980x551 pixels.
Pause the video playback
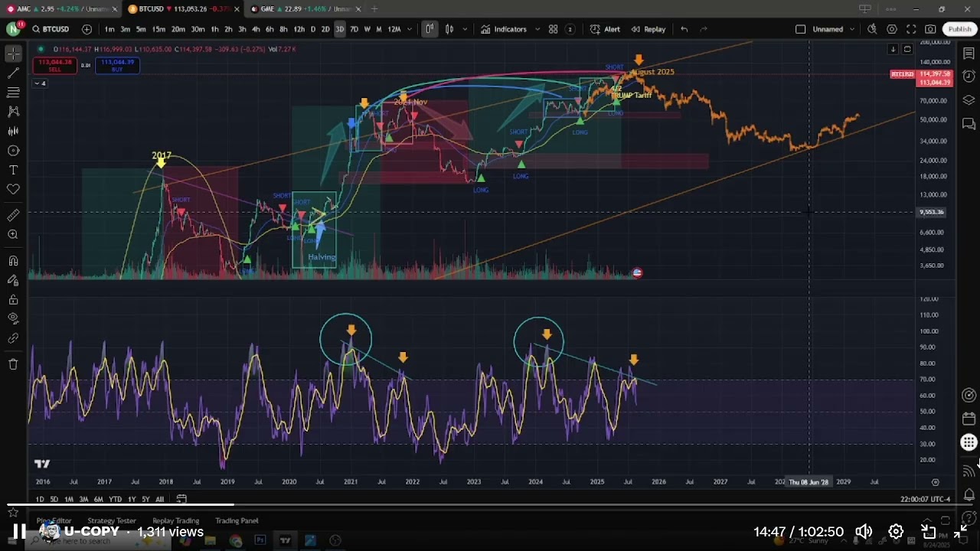[x=19, y=532]
